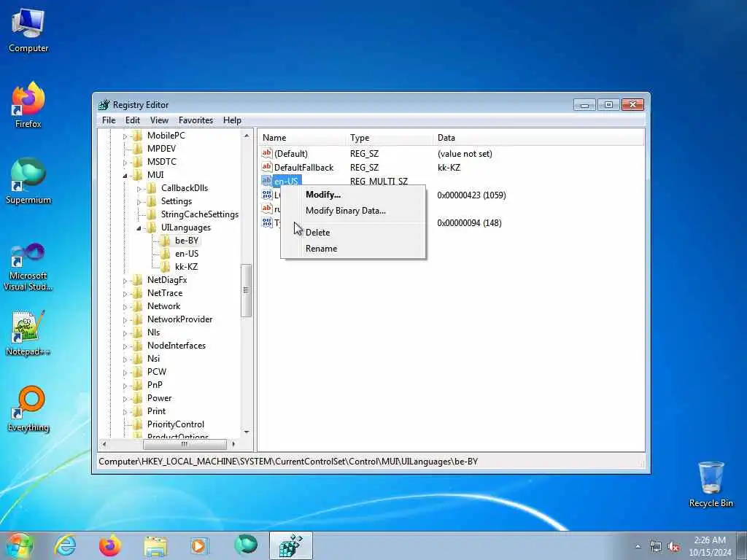Click the MUI folder icon
Viewport: 747px width, 560px height.
[137, 175]
